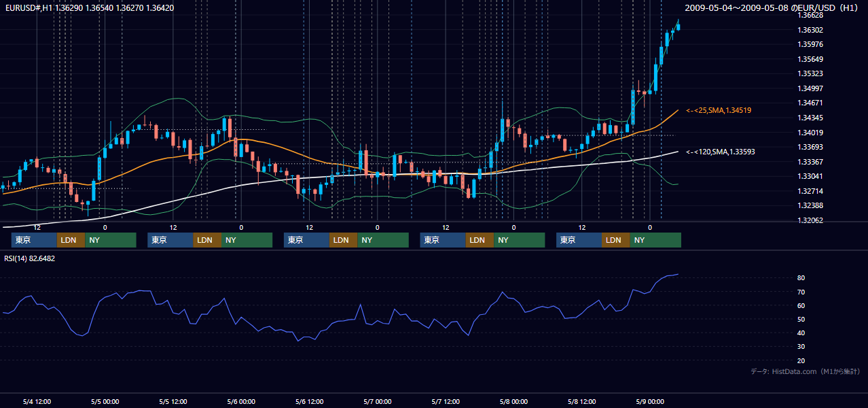868x408 pixels.
Task: Select the 5/6 00:00 date label
Action: [241, 401]
